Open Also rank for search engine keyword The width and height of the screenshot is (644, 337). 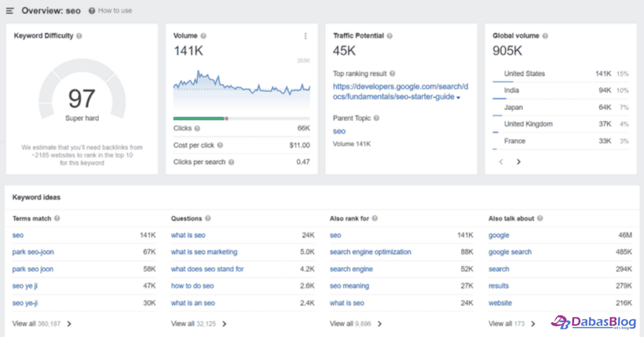351,269
